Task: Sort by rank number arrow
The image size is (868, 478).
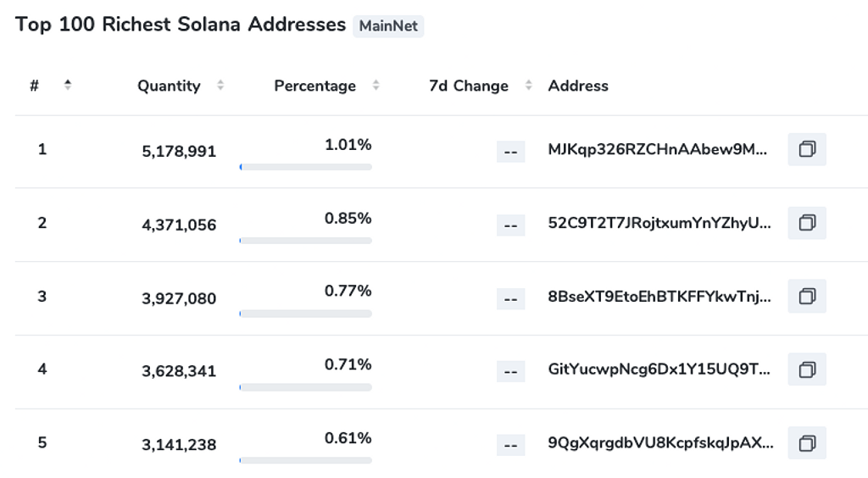Action: point(68,85)
